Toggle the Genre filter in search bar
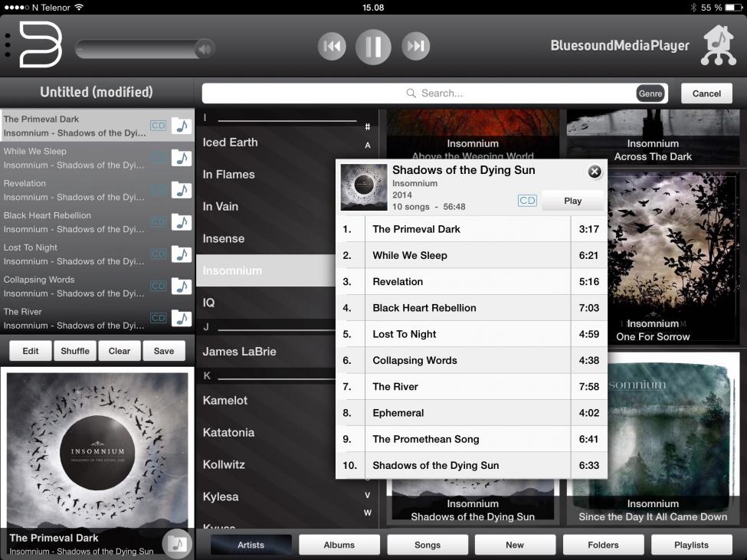The image size is (747, 560). point(650,93)
